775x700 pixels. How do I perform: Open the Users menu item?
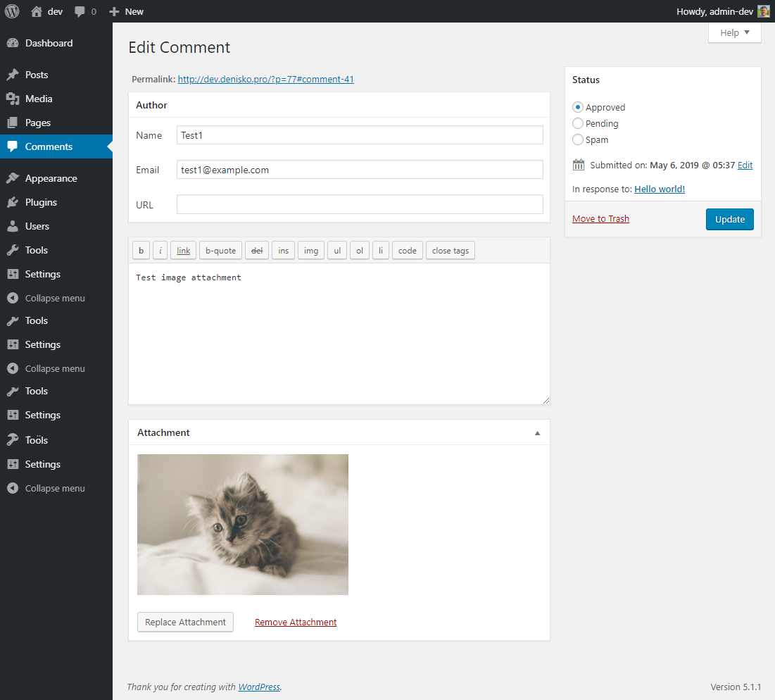tap(37, 226)
